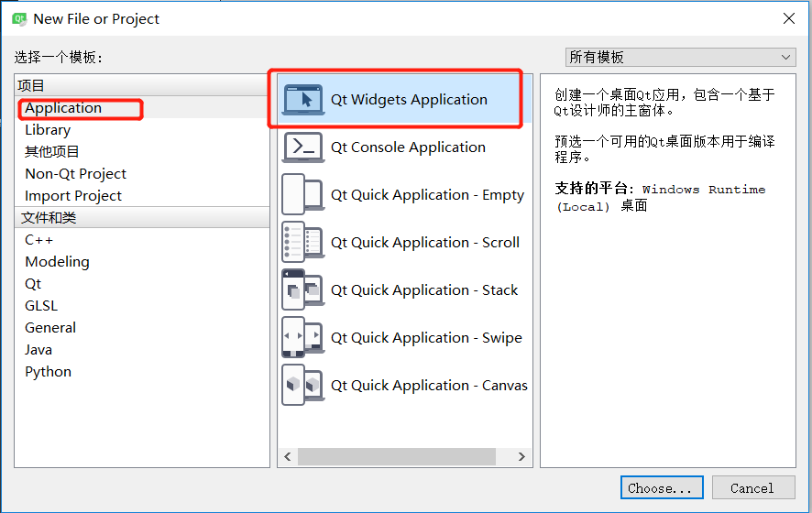Pick Qt Quick Application - Empty label
The height and width of the screenshot is (513, 812).
pos(428,195)
